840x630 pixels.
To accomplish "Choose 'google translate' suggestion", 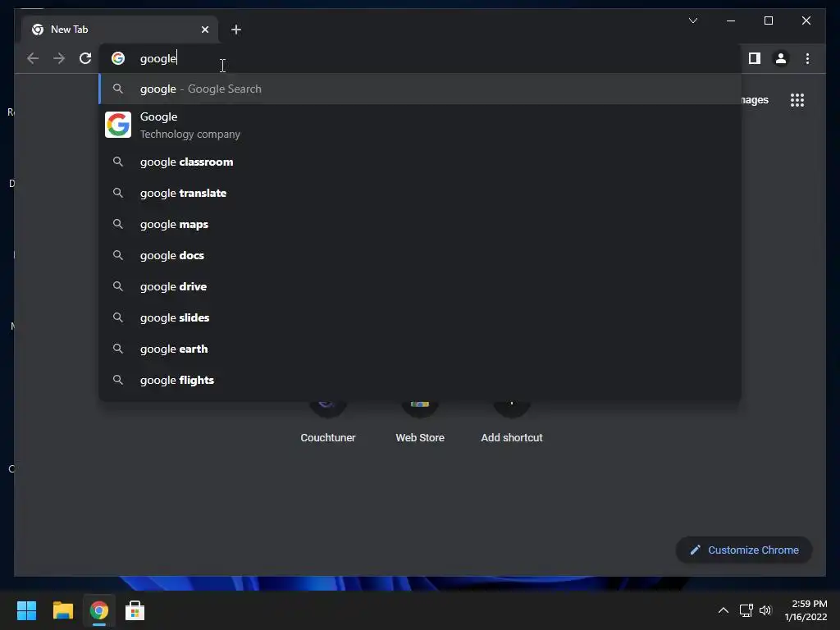I will pyautogui.click(x=420, y=193).
